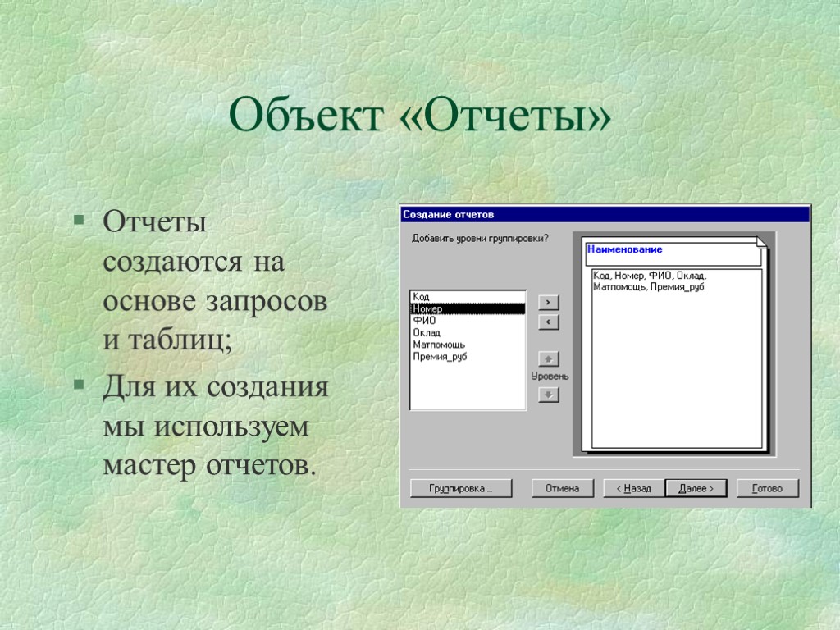Click the Уровень label between arrows
The image size is (840, 630).
pyautogui.click(x=550, y=377)
